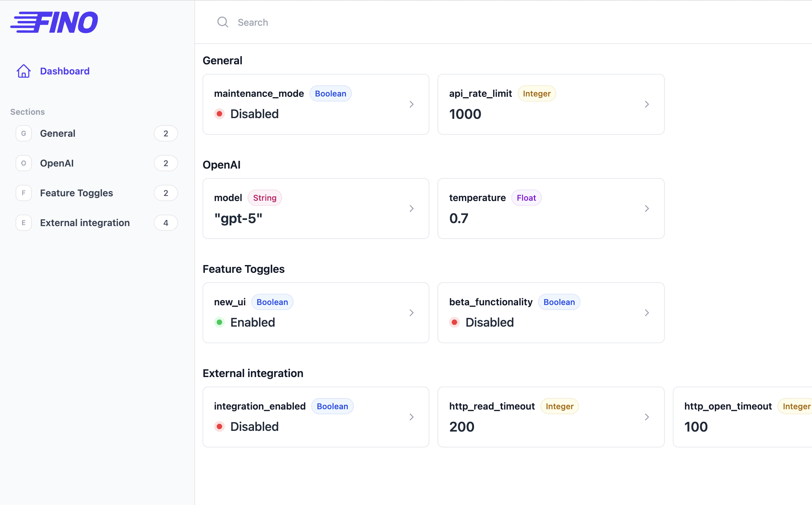The image size is (812, 505).
Task: Open the Dashboard menu item
Action: (x=65, y=71)
